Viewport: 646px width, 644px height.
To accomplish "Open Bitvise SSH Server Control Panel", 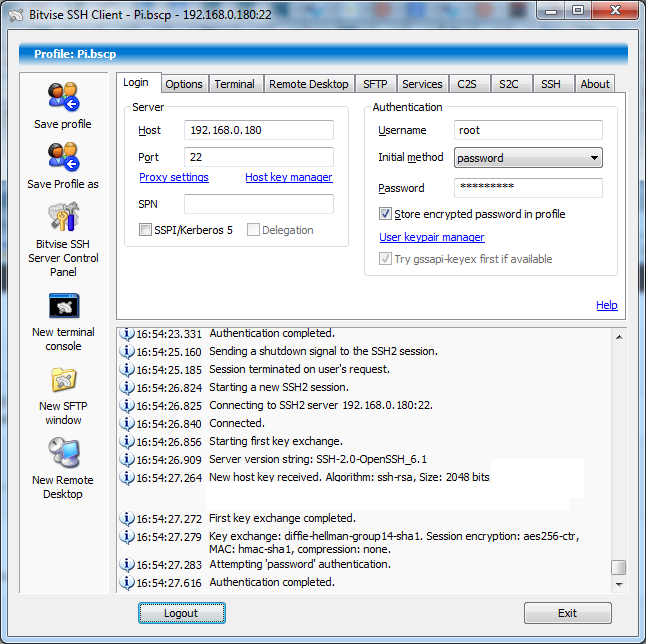I will (63, 217).
